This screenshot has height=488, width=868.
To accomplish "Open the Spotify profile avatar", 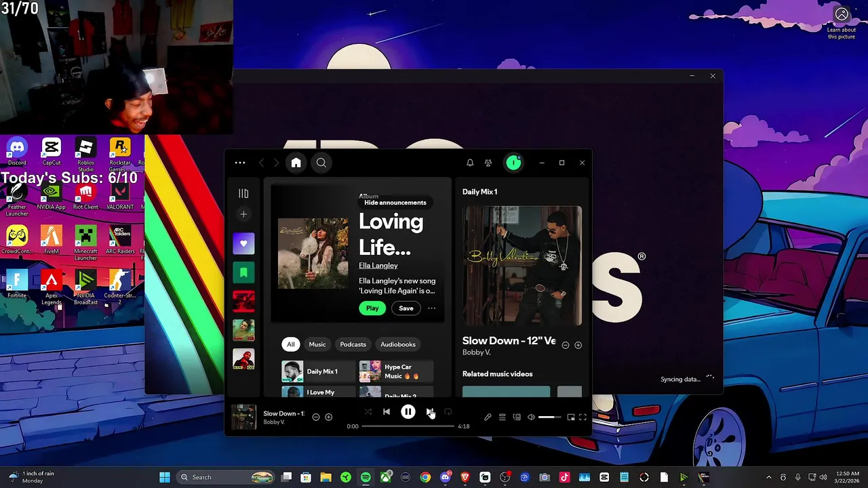I will 514,163.
